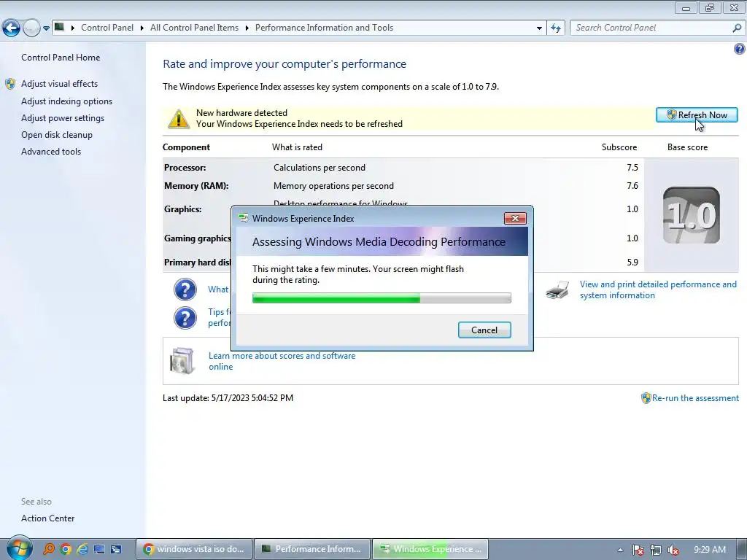Cancel the Windows Experience Index assessment
Viewport: 747px width, 560px height.
[x=484, y=330]
